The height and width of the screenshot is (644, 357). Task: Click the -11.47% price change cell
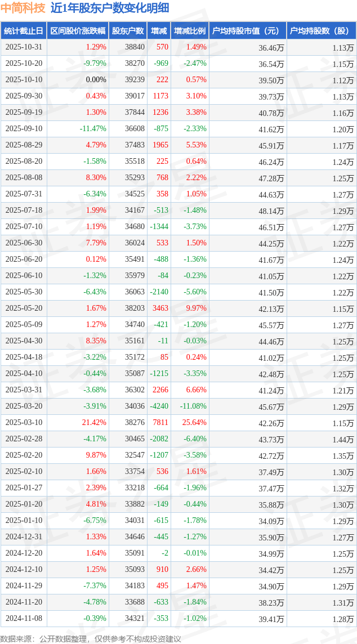click(x=93, y=129)
